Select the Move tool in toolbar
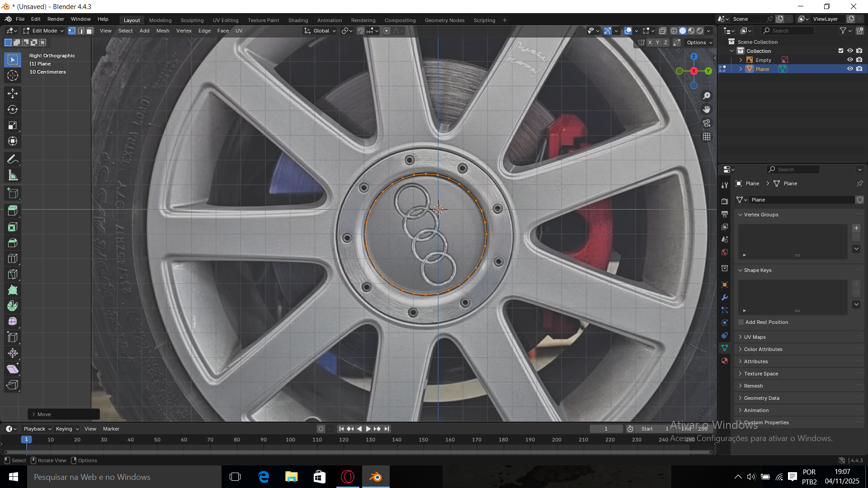Screen dimensions: 868x488 coord(13,94)
